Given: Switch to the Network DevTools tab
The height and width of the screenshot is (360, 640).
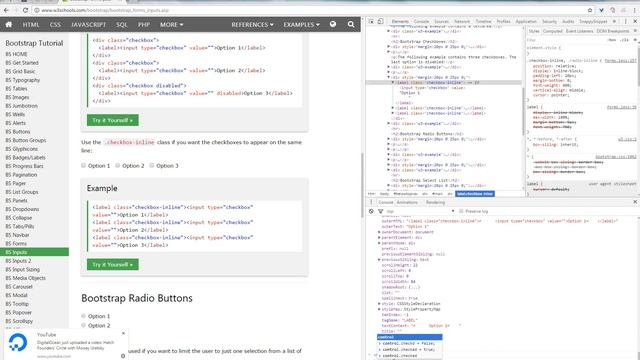Looking at the screenshot, I should [462, 21].
